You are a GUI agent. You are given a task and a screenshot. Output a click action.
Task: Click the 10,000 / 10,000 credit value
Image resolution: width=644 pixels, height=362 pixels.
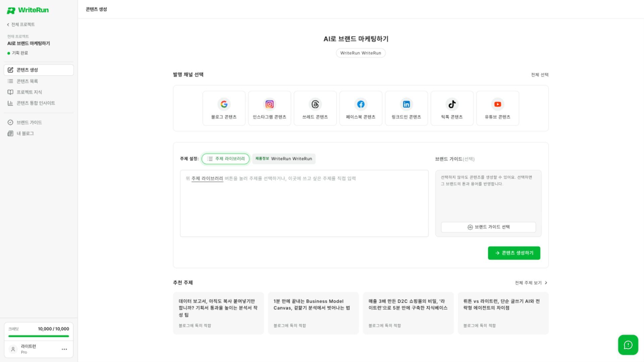pyautogui.click(x=53, y=329)
